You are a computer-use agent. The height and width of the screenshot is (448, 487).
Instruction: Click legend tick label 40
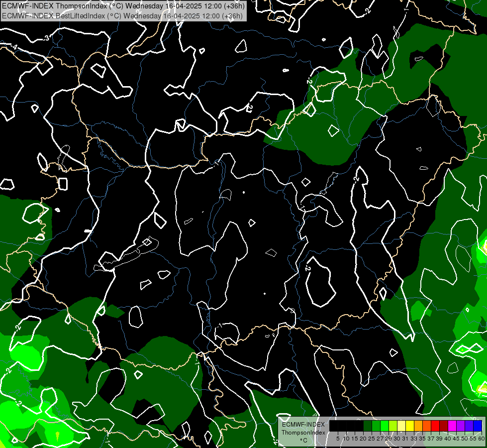coord(448,439)
